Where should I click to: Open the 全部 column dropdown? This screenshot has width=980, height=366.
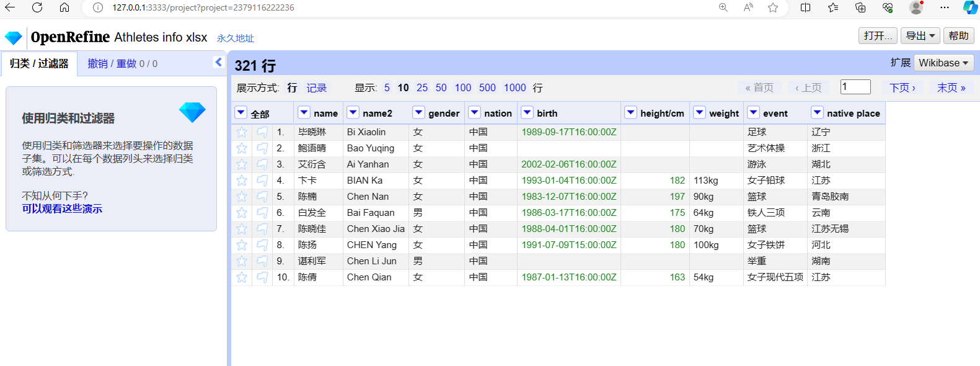coord(241,112)
